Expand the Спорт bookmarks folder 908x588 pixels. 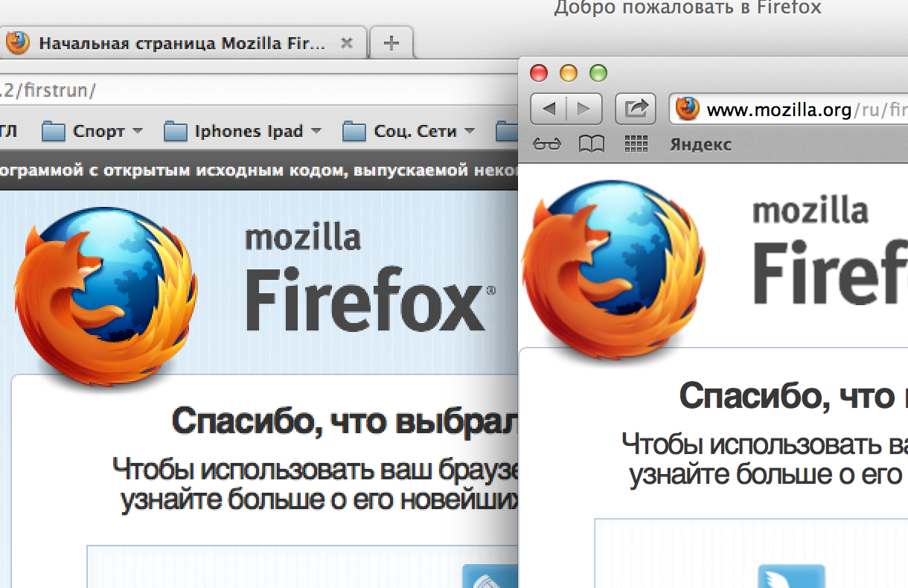(92, 132)
